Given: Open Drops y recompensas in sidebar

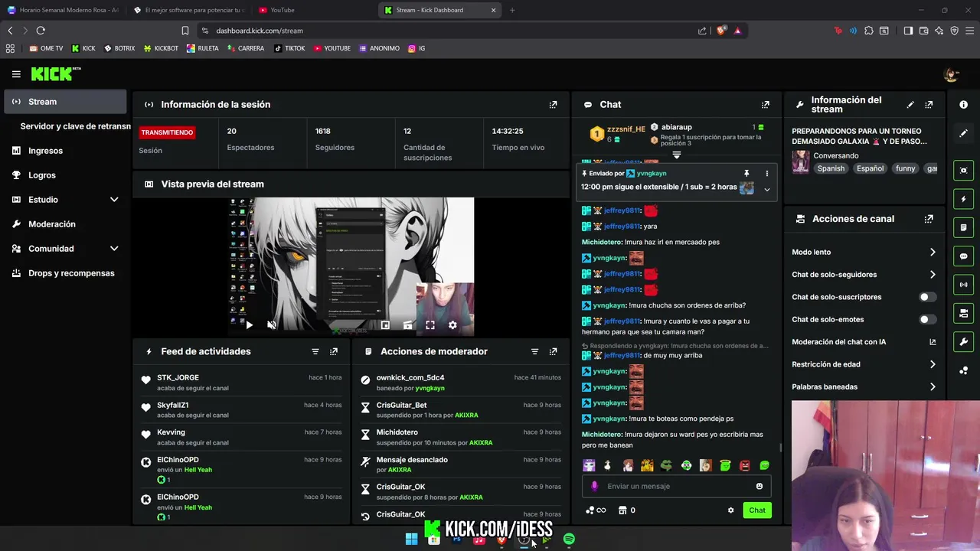Looking at the screenshot, I should 65,273.
